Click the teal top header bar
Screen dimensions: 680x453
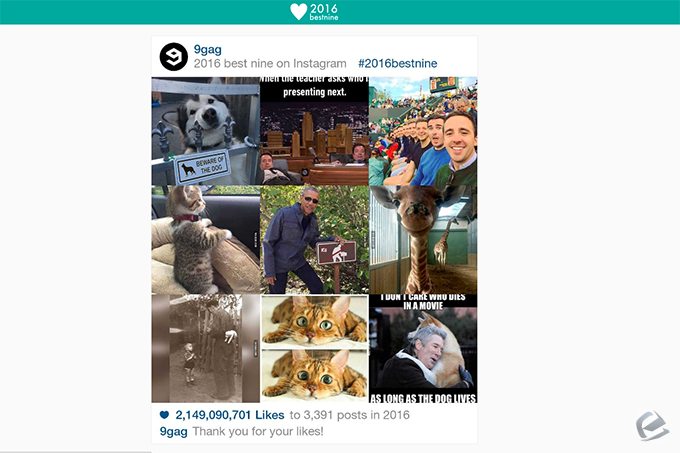click(x=340, y=12)
